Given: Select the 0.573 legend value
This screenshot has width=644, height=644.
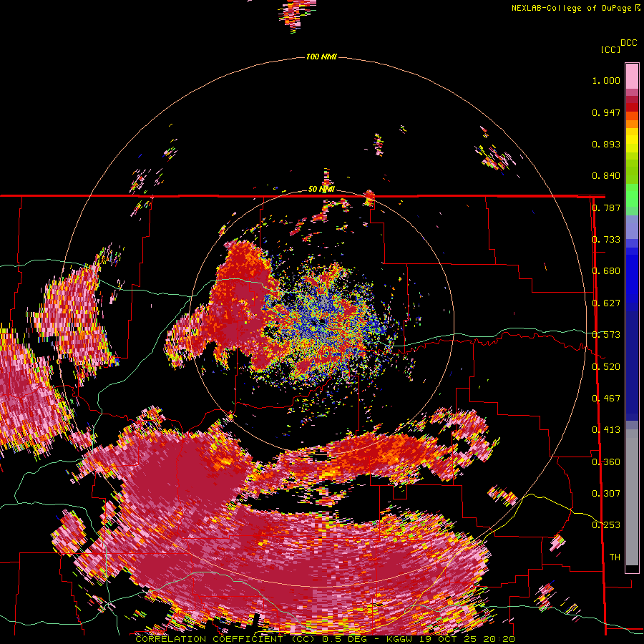Looking at the screenshot, I should (606, 335).
